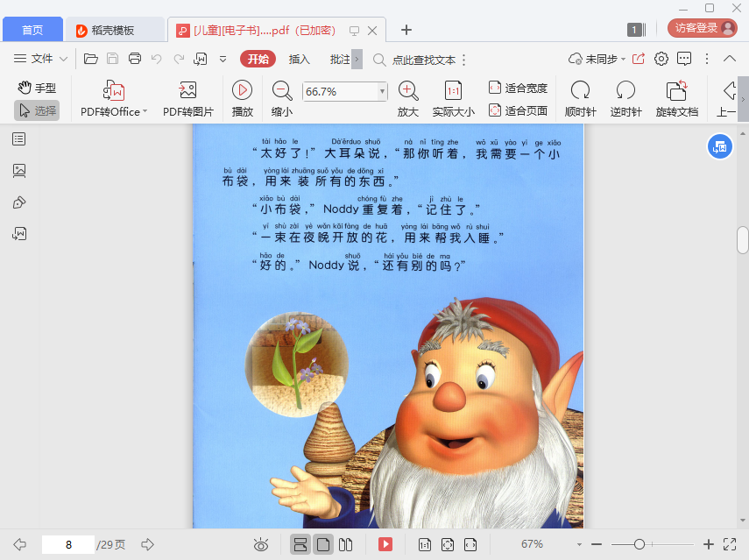
Task: Go to next page arrow
Action: pos(147,544)
